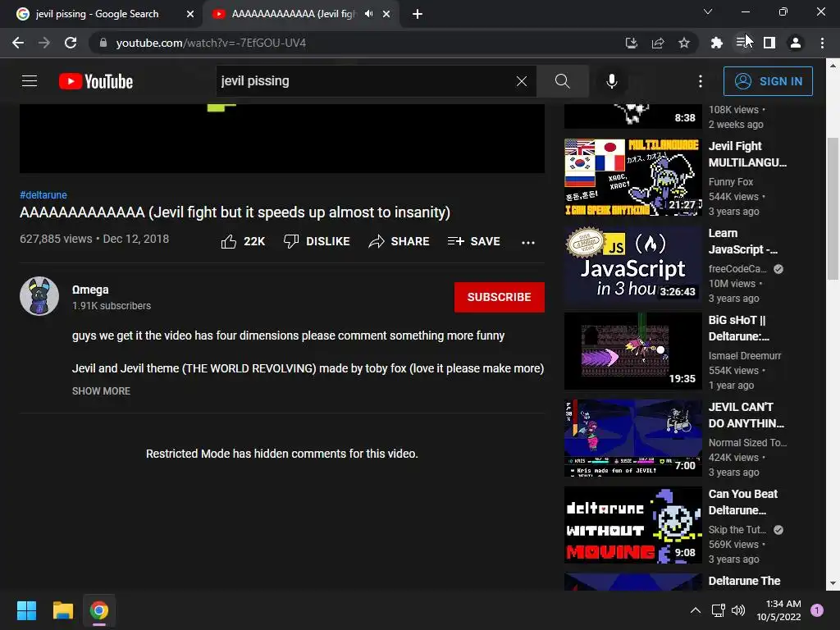
Task: Open the Can You Beat Deltarune title
Action: point(743,502)
